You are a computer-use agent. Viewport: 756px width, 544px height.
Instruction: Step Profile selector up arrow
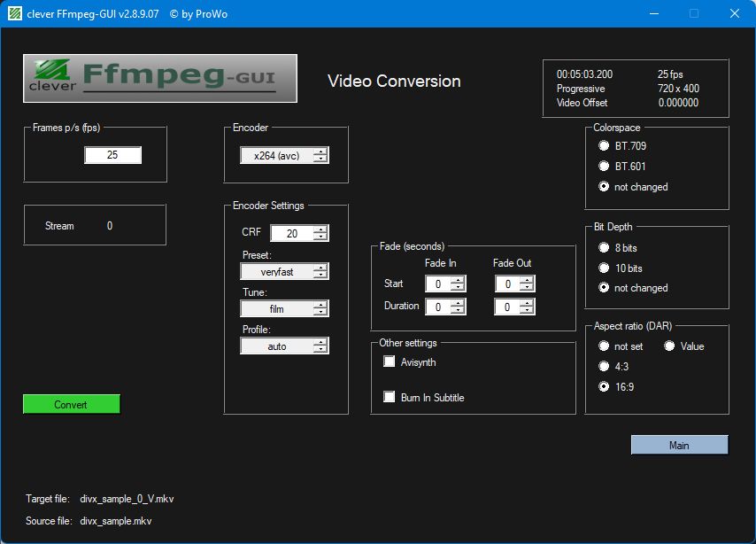320,342
